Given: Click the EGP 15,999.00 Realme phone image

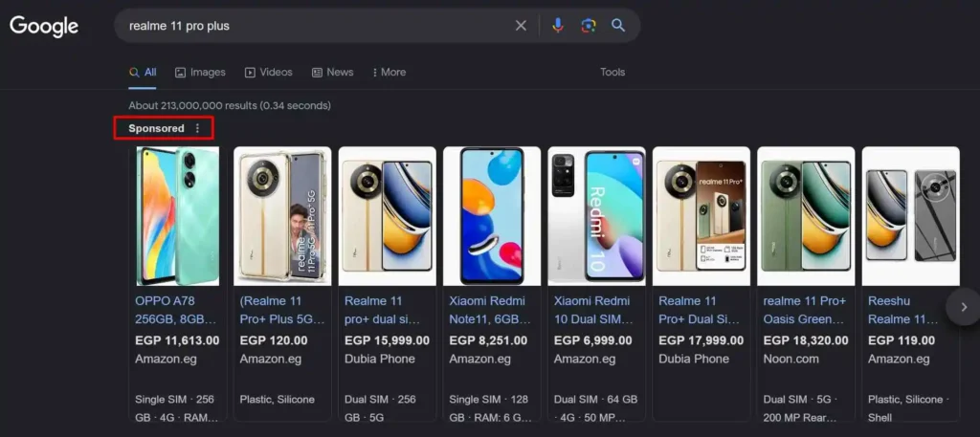Looking at the screenshot, I should coord(388,216).
